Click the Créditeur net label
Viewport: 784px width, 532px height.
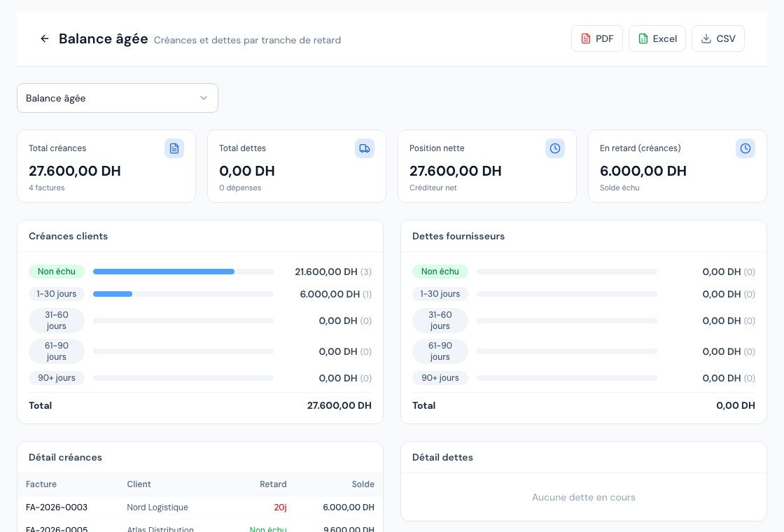(x=433, y=188)
